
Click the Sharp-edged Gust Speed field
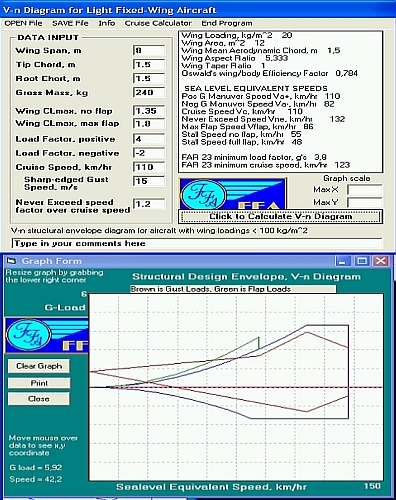coord(149,181)
